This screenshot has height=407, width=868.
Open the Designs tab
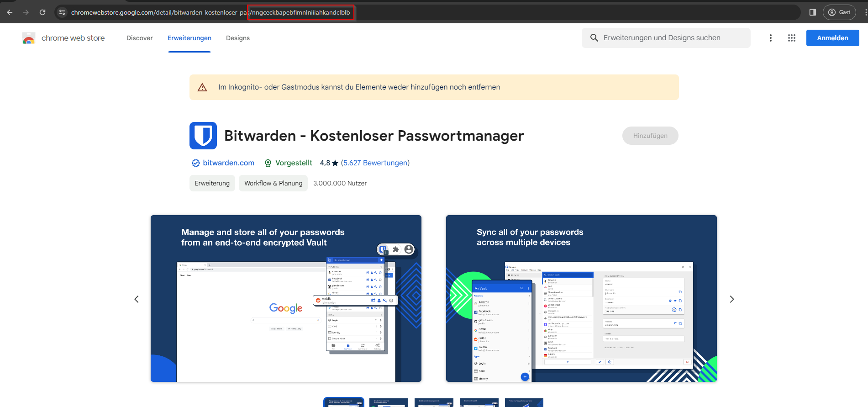pos(238,38)
